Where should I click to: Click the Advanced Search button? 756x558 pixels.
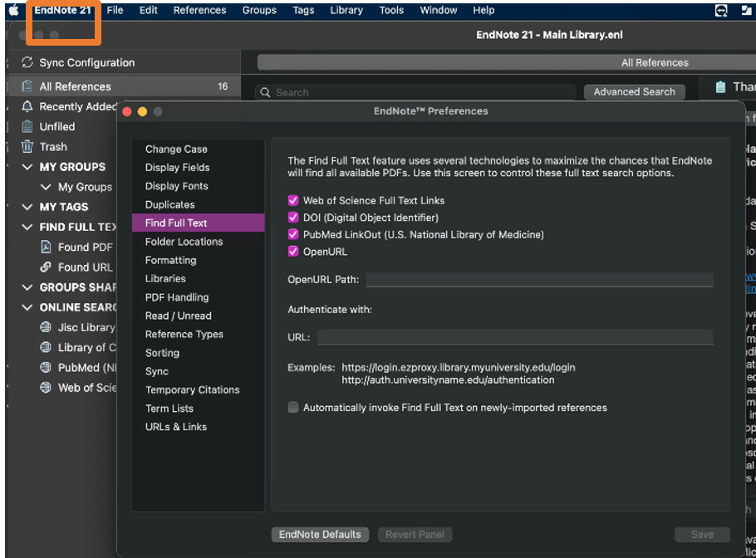634,92
